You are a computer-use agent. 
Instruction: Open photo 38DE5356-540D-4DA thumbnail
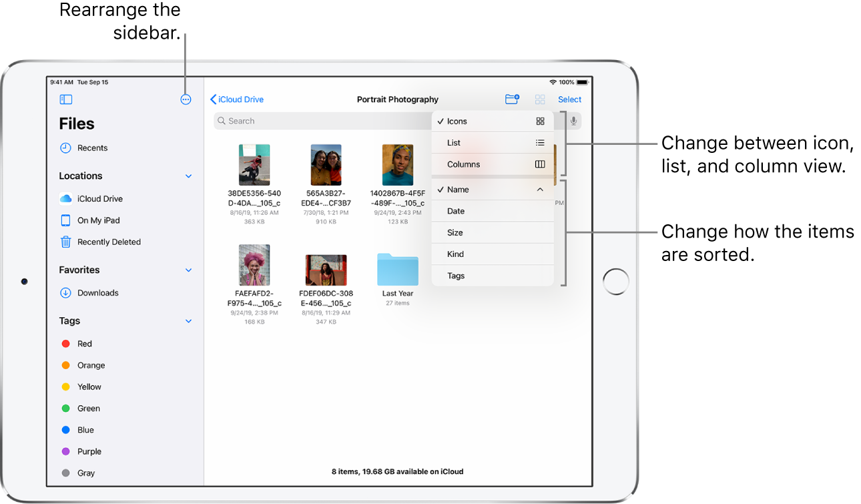click(254, 165)
